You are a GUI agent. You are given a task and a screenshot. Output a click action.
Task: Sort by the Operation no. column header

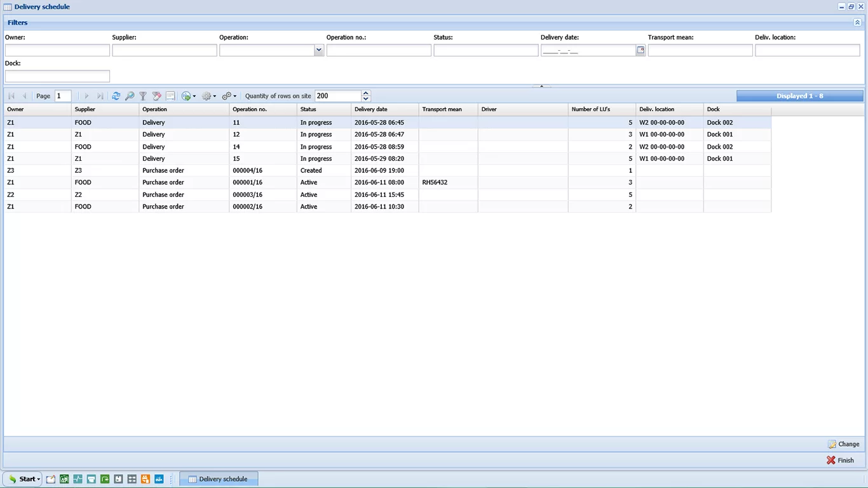click(263, 109)
